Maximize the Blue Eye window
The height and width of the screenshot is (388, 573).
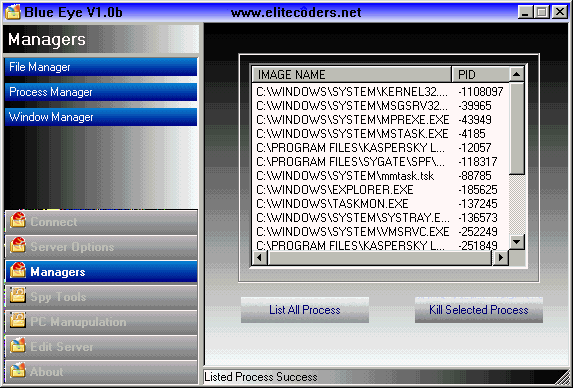(x=542, y=12)
